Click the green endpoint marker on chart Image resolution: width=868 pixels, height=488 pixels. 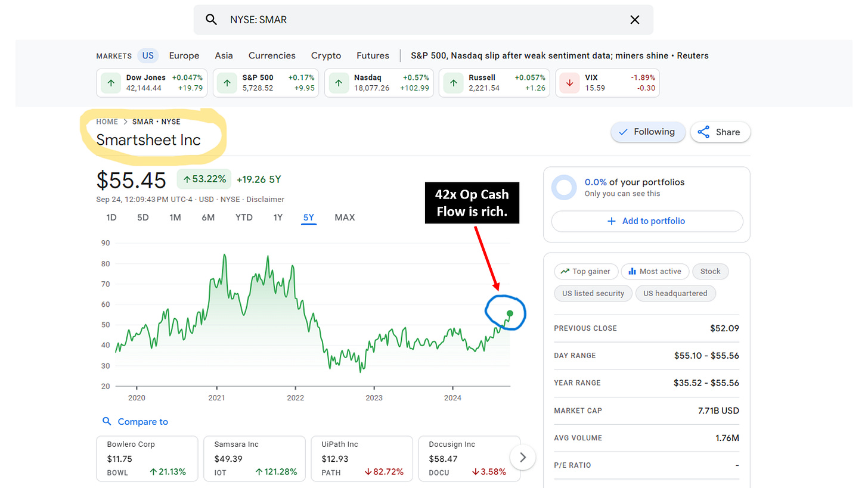pos(510,313)
